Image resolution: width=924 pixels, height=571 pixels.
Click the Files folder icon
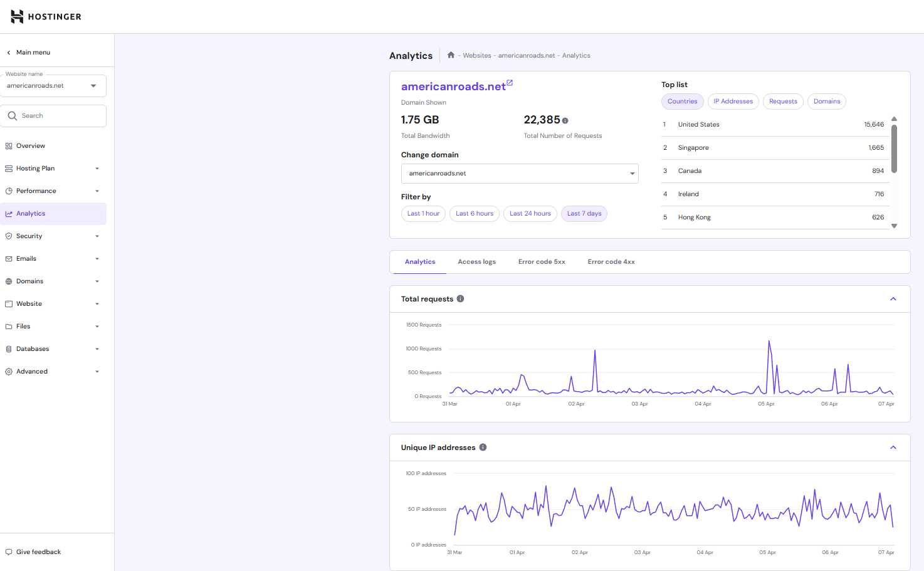tap(9, 327)
